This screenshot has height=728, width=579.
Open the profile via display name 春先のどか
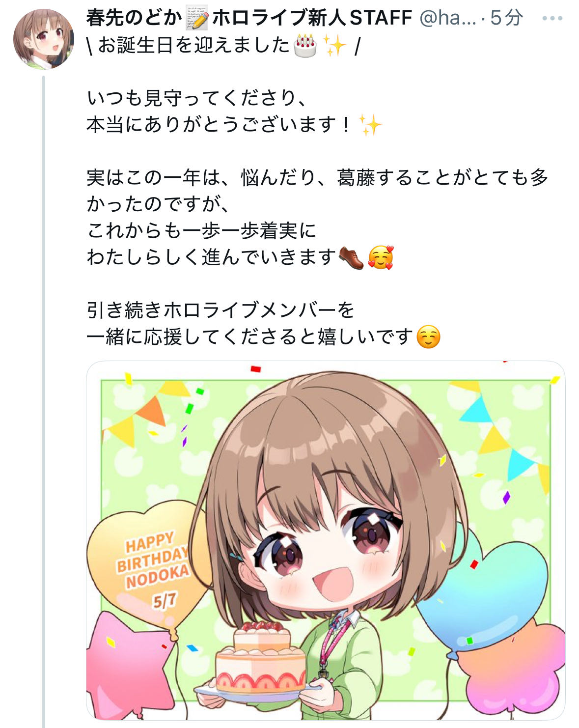tap(134, 19)
